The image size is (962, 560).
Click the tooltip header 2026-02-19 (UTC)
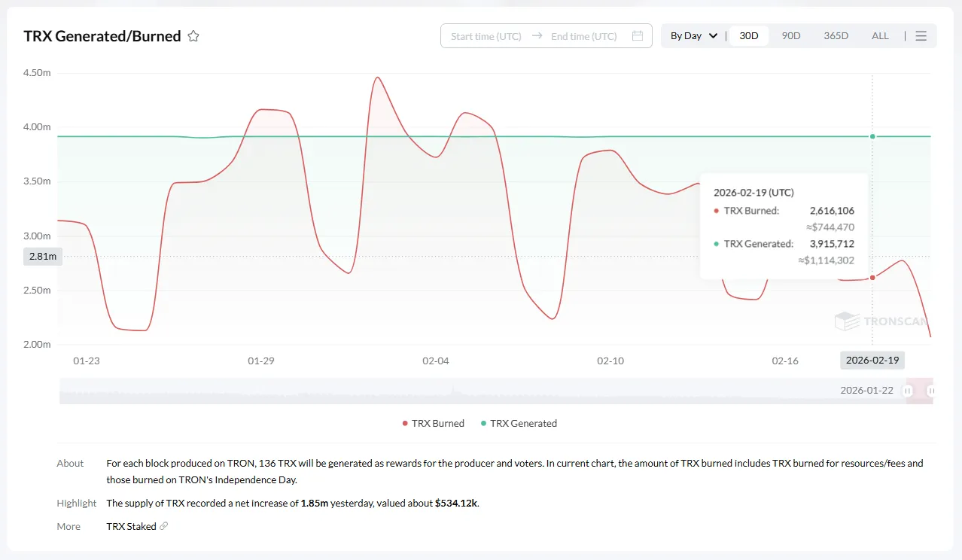pos(753,193)
